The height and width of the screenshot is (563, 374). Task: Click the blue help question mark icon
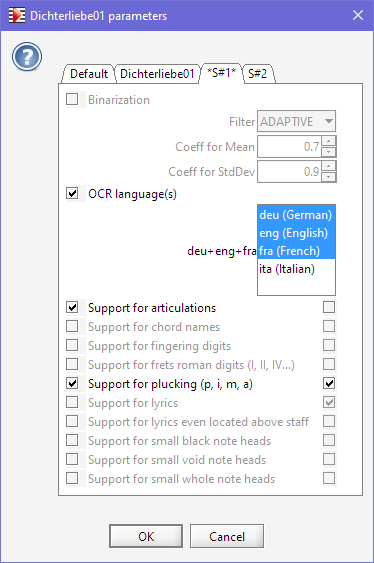tap(27, 56)
